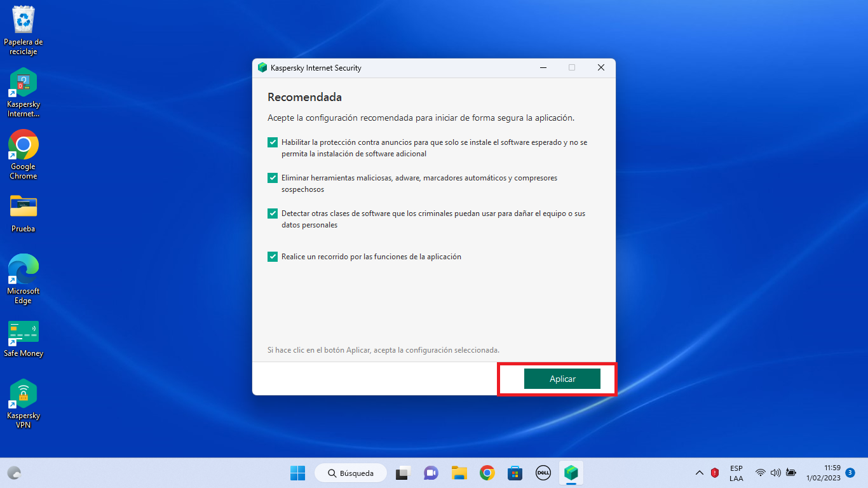
Task: Open the ESP LAA language switcher
Action: pos(736,473)
